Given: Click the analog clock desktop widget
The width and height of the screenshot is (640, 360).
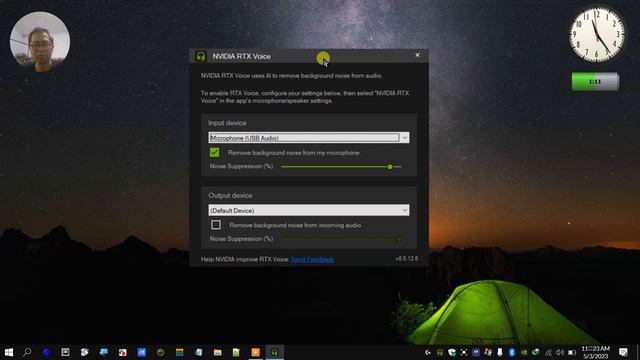Looking at the screenshot, I should (x=597, y=34).
